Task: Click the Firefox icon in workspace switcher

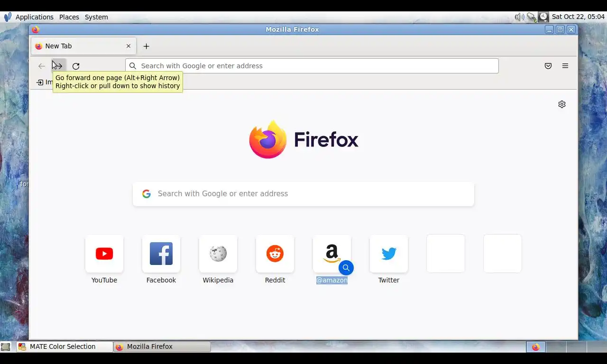Action: [x=536, y=347]
